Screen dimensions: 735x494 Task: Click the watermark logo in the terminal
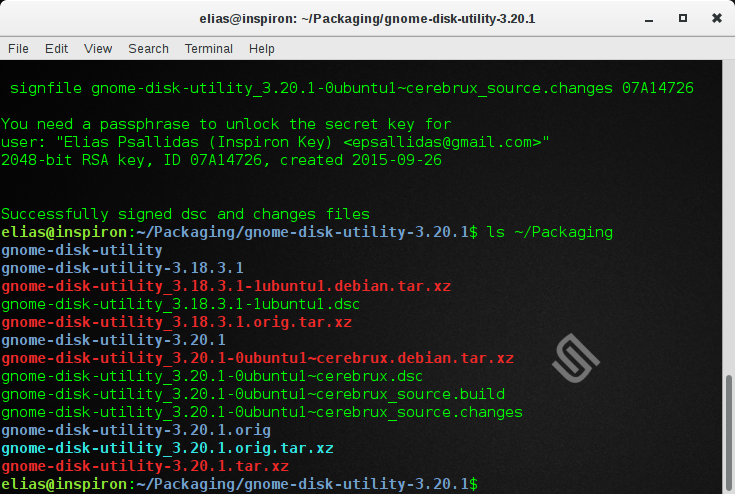[x=577, y=357]
